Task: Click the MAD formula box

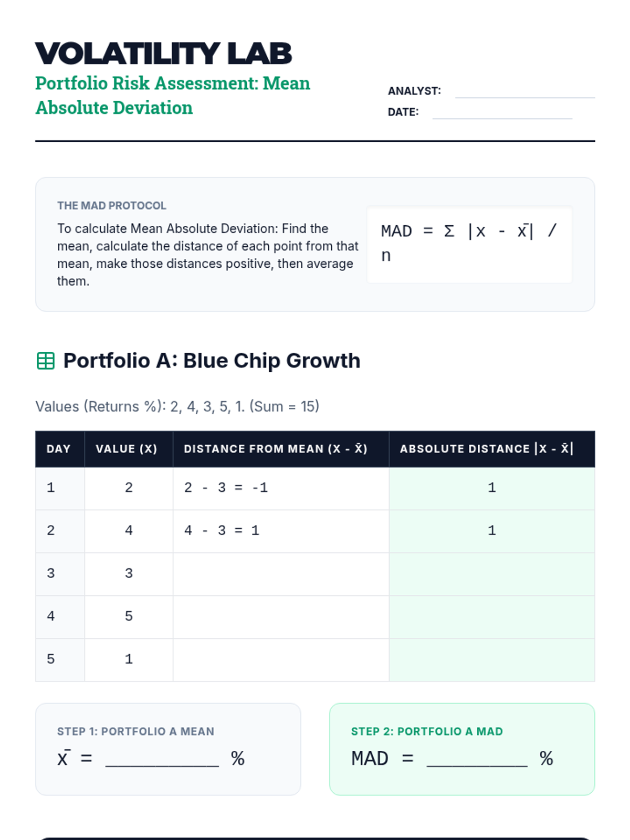Action: (x=469, y=244)
